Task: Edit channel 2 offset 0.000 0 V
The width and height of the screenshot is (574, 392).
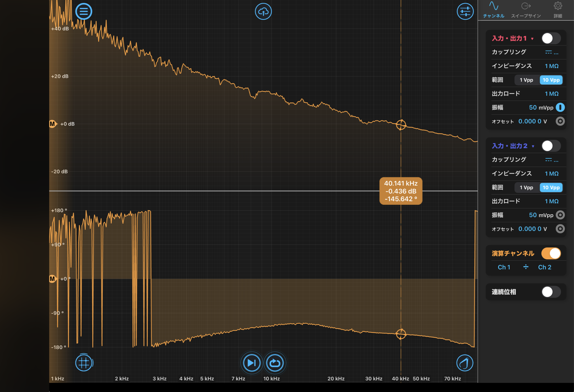Action: (x=532, y=229)
